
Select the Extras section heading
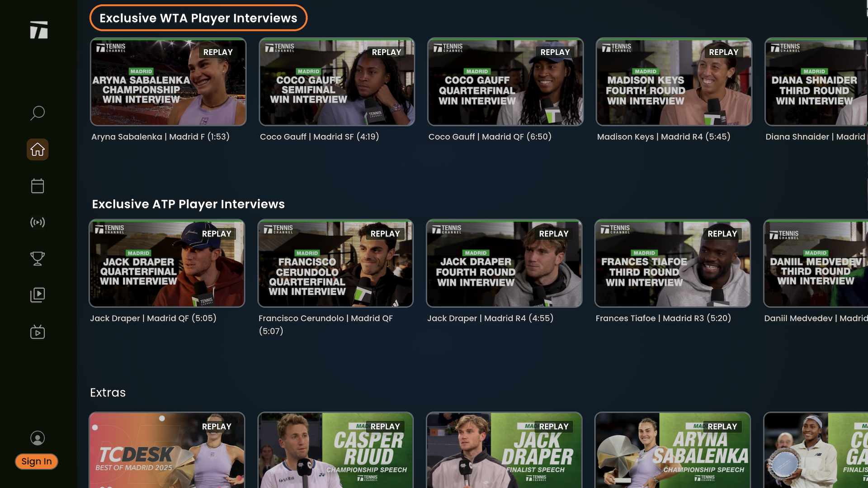(108, 393)
